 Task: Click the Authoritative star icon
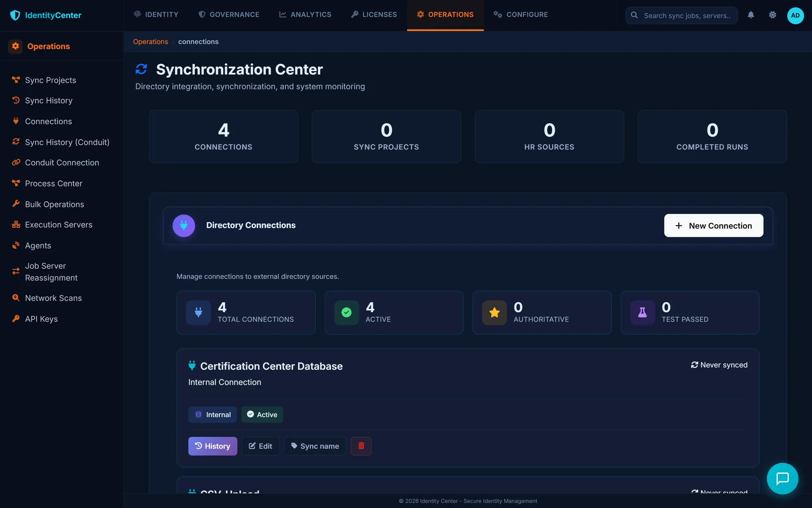[495, 313]
